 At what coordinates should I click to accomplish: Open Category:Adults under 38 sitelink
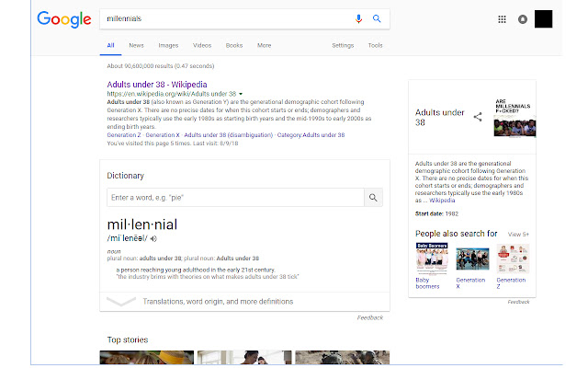pyautogui.click(x=311, y=135)
